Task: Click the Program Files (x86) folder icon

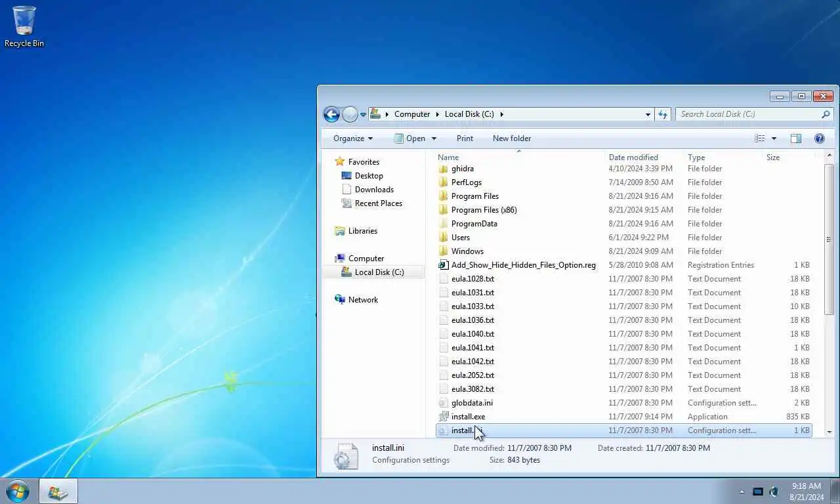Action: tap(443, 210)
